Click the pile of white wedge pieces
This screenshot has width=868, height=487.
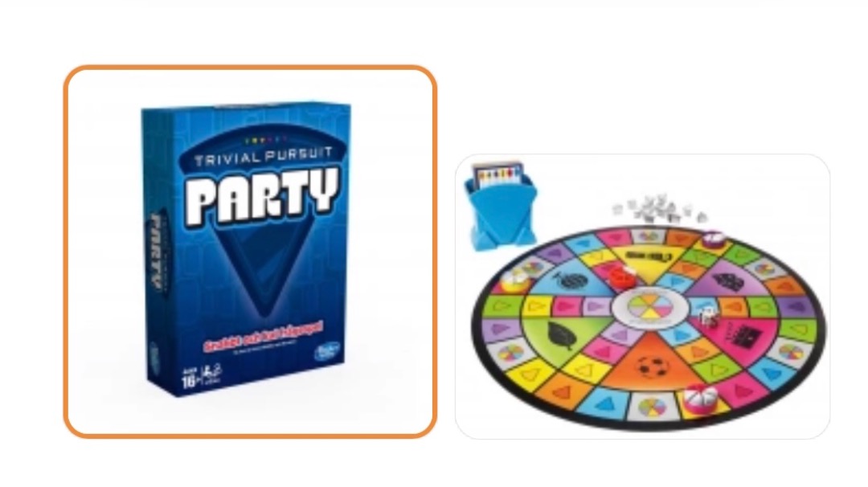pos(659,209)
